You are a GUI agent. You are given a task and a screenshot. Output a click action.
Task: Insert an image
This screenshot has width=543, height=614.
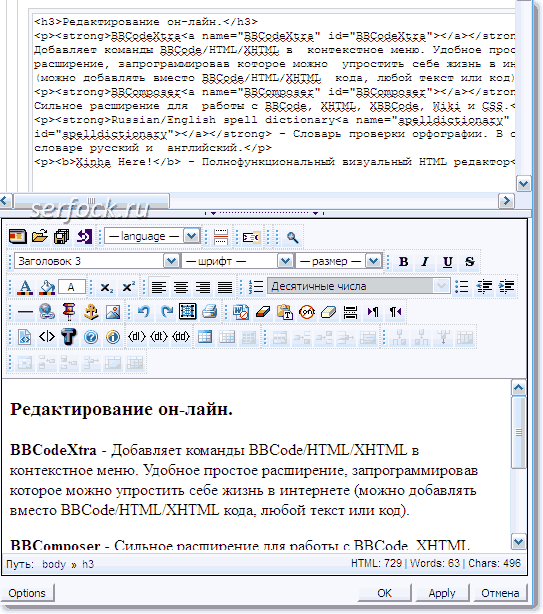point(113,312)
